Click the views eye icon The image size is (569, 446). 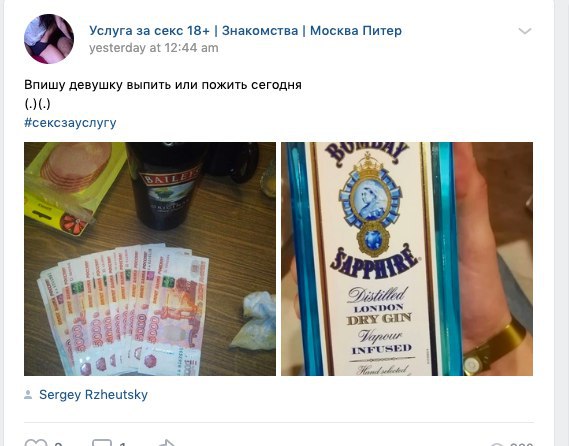point(497,444)
